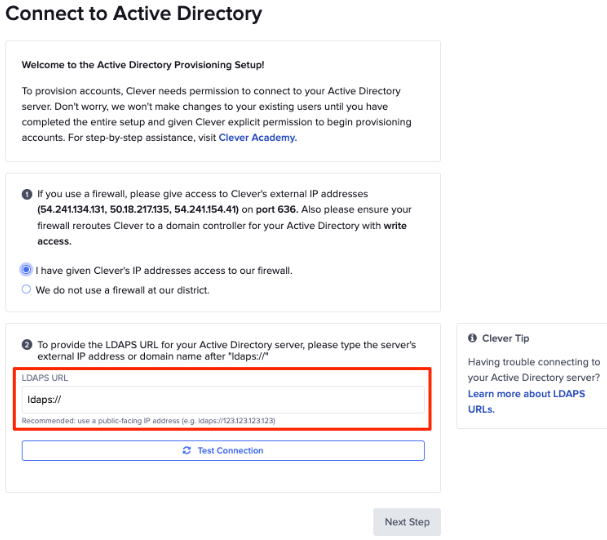This screenshot has width=607, height=540.
Task: Open the Clever Academy link
Action: point(258,138)
